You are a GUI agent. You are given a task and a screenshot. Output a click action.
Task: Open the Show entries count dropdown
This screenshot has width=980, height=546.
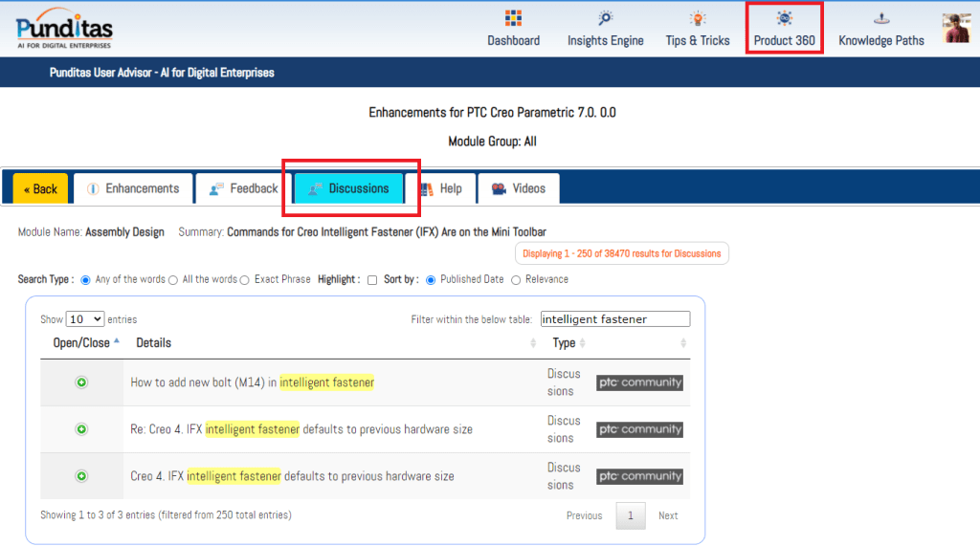pyautogui.click(x=85, y=319)
